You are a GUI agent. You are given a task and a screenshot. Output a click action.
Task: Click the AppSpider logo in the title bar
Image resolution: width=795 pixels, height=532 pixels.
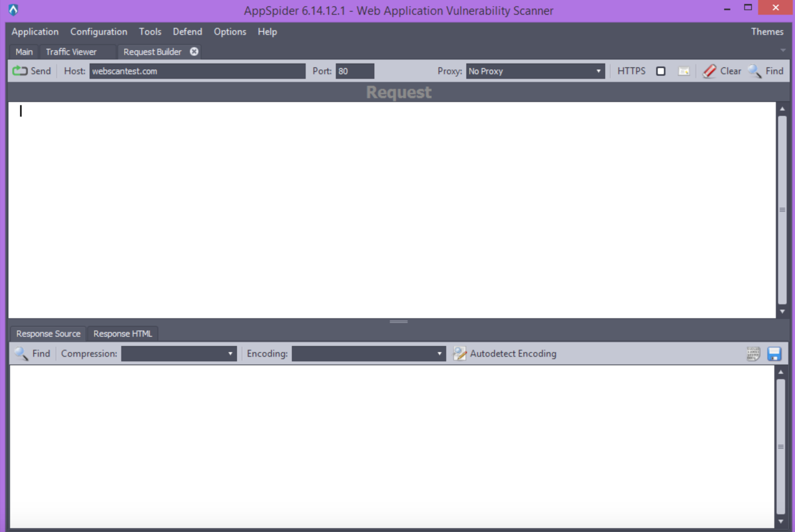click(13, 10)
